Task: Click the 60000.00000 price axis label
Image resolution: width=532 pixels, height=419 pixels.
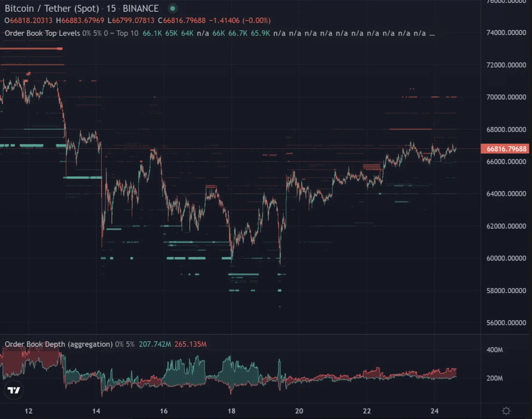Action: [x=506, y=258]
